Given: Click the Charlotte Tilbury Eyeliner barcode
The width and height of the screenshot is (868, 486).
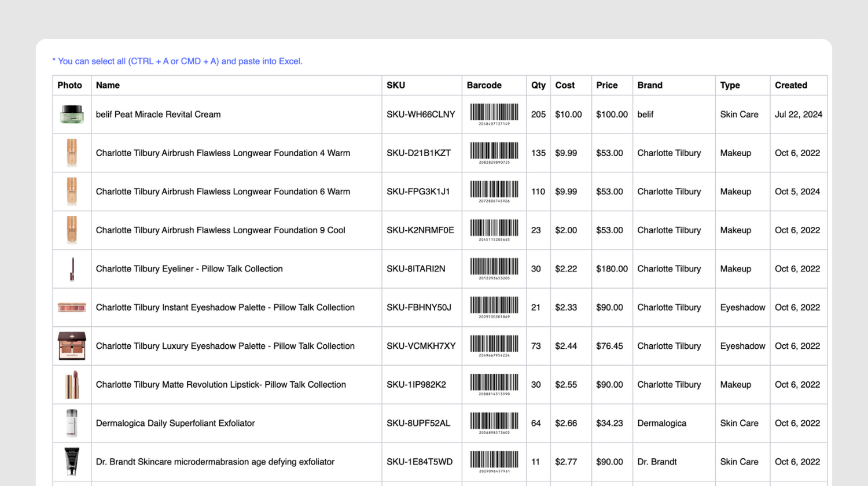Looking at the screenshot, I should click(494, 269).
